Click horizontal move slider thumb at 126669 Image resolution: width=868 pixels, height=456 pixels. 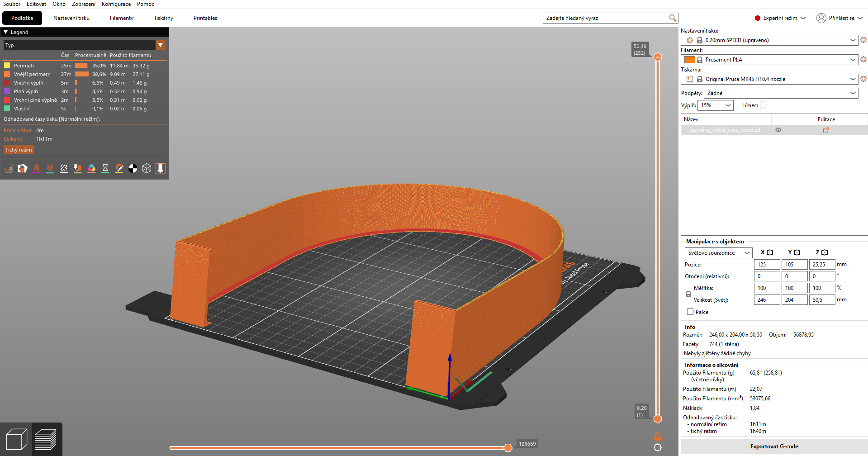pyautogui.click(x=508, y=448)
